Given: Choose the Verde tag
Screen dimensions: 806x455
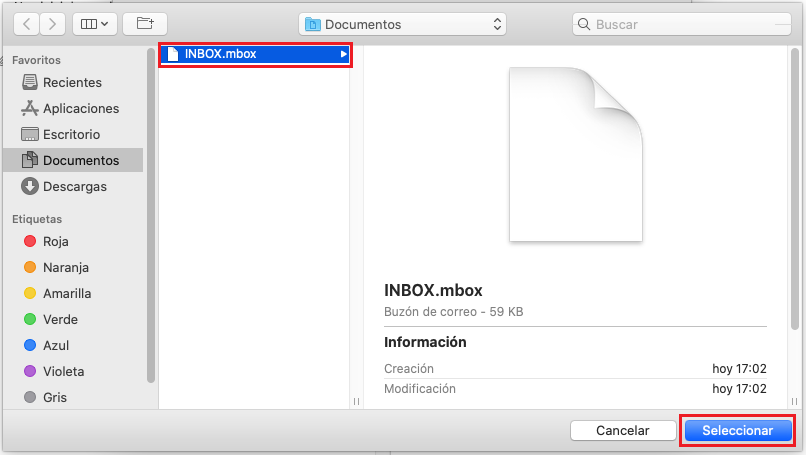Looking at the screenshot, I should click(60, 319).
